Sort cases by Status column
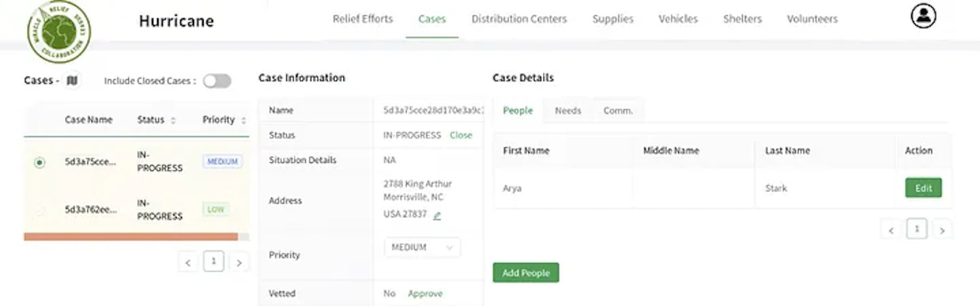 tap(173, 120)
